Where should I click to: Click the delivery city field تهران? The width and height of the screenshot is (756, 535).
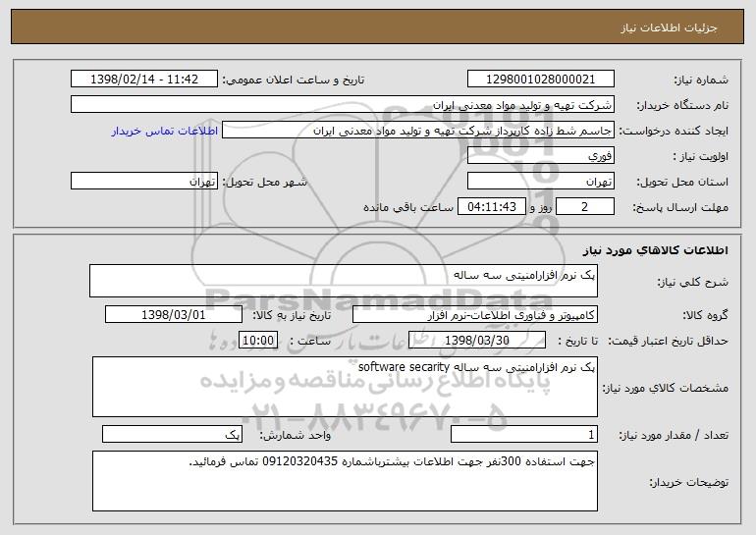(144, 182)
